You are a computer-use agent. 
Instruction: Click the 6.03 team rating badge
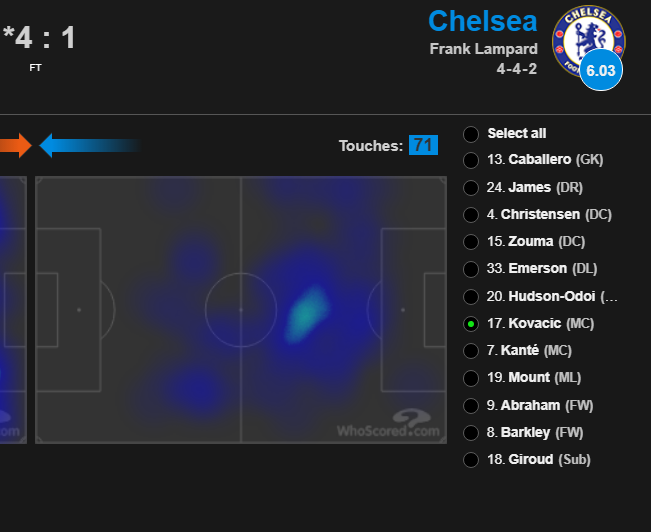tap(601, 70)
